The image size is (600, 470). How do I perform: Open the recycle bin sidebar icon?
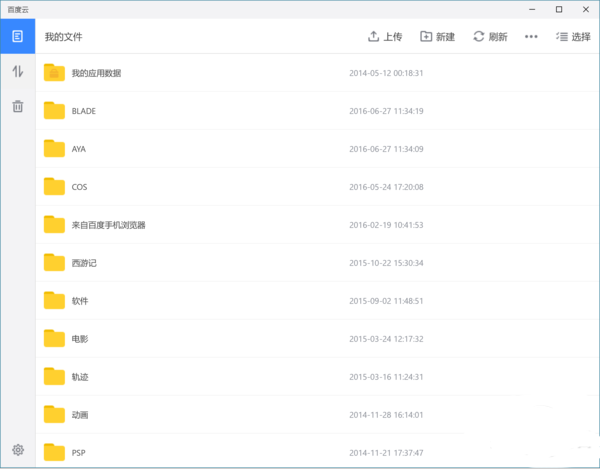18,106
